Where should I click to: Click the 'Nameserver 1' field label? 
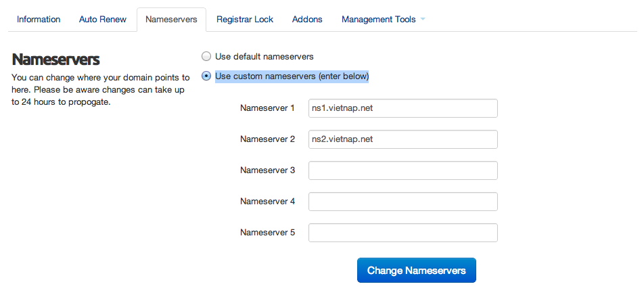click(x=267, y=108)
